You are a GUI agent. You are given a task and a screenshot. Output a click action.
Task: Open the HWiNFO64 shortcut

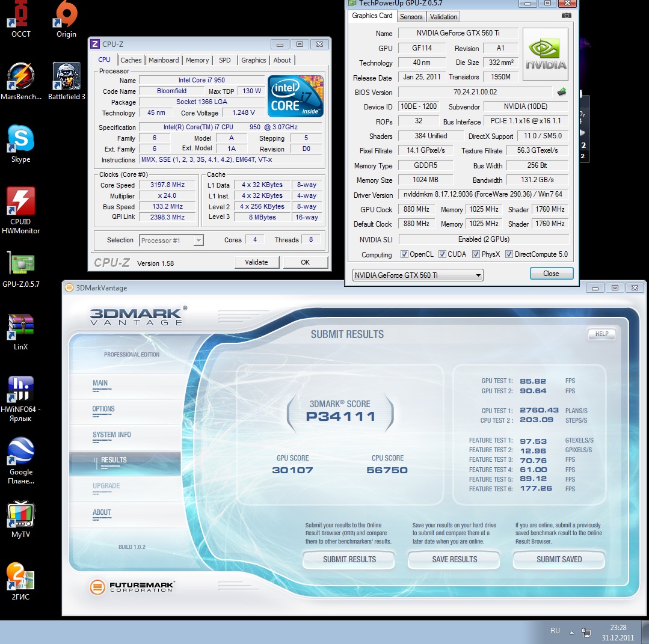[x=20, y=399]
